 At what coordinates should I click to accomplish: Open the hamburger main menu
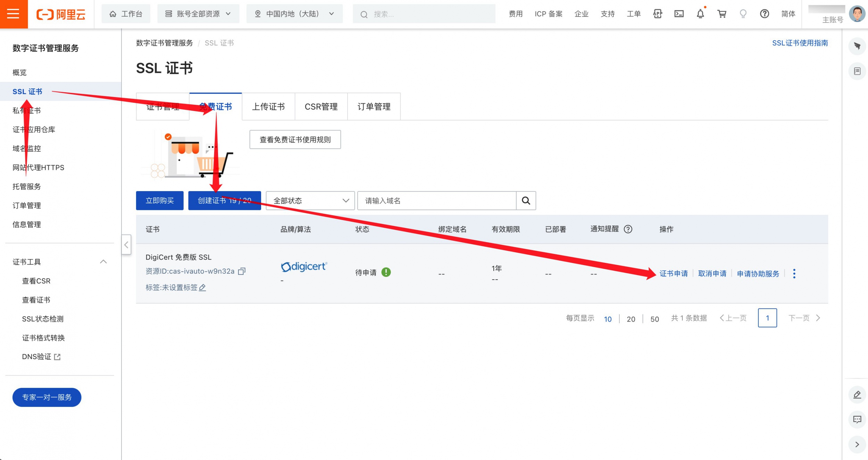point(14,14)
